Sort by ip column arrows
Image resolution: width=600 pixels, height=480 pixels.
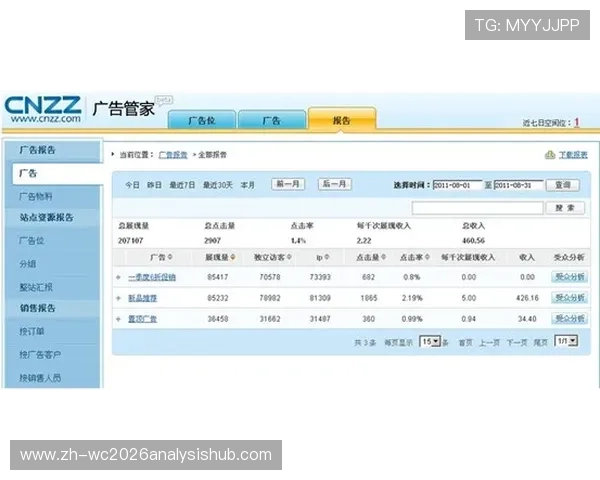pos(327,257)
